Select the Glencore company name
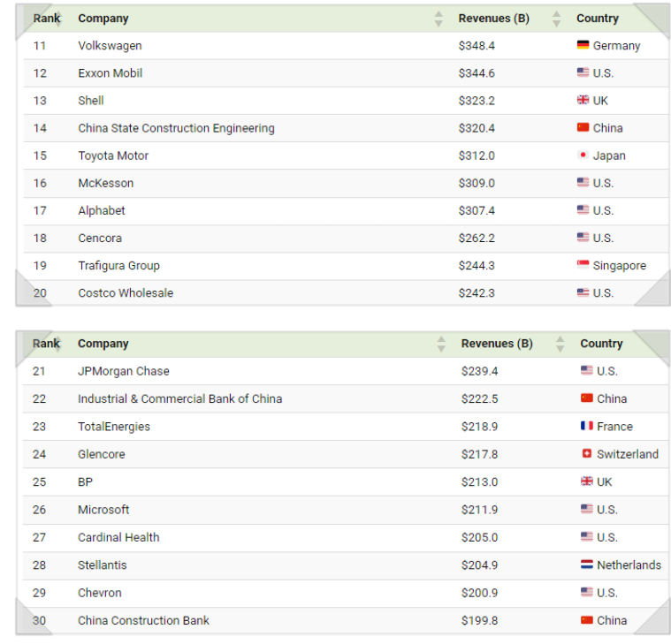This screenshot has width=671, height=644. 101,454
